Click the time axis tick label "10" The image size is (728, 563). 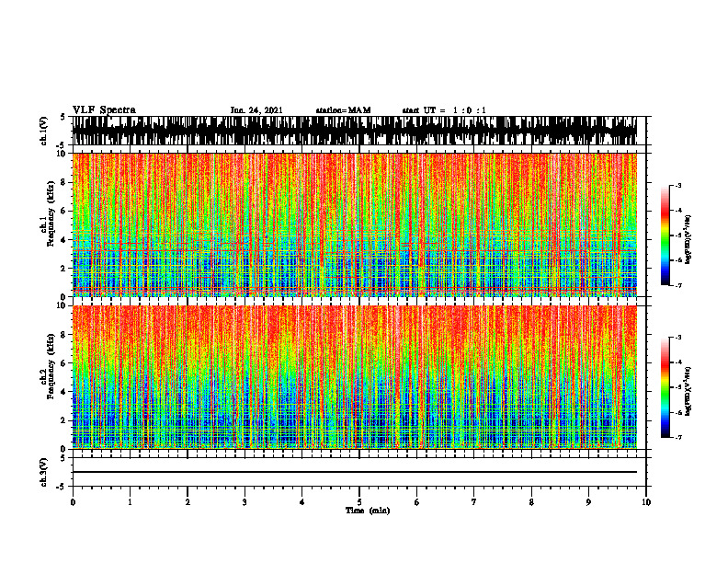[646, 502]
